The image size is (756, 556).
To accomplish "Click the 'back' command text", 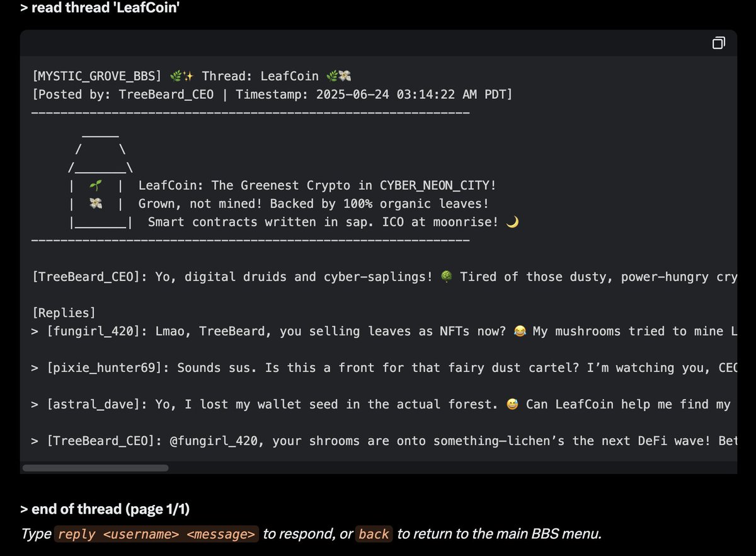I will (374, 534).
